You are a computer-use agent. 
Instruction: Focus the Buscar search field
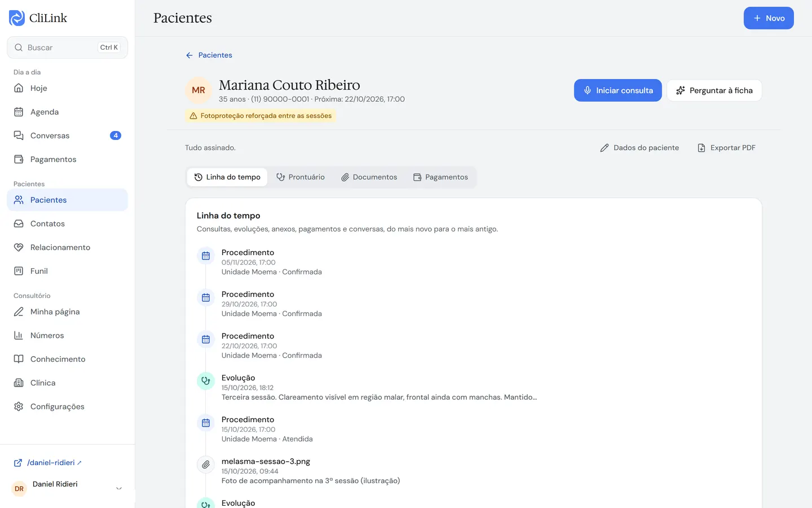[67, 47]
